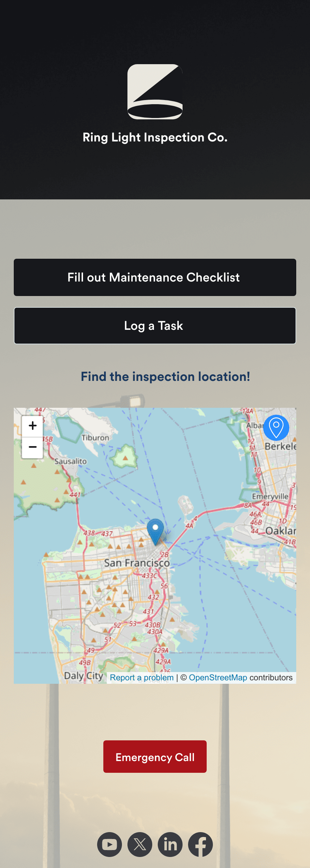Click the Log a Task button
This screenshot has width=310, height=868.
pos(155,326)
